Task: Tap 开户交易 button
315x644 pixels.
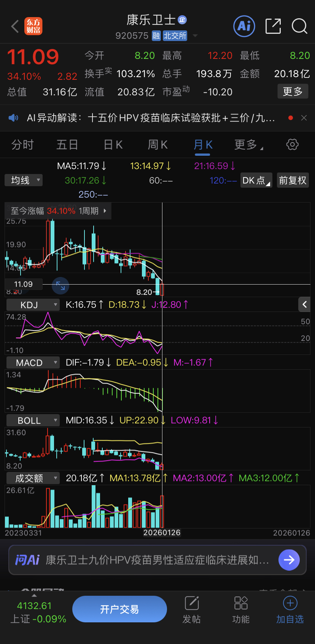Action: pos(119,609)
